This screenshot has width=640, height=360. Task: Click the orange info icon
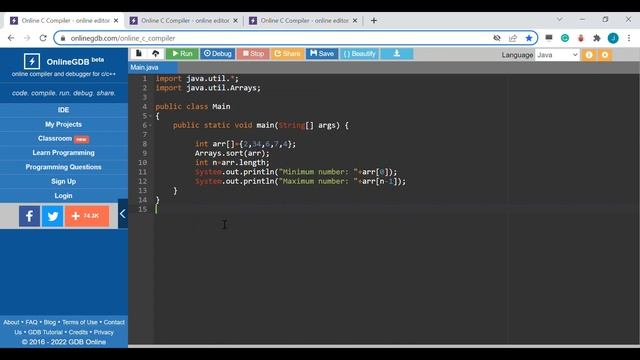[589, 55]
